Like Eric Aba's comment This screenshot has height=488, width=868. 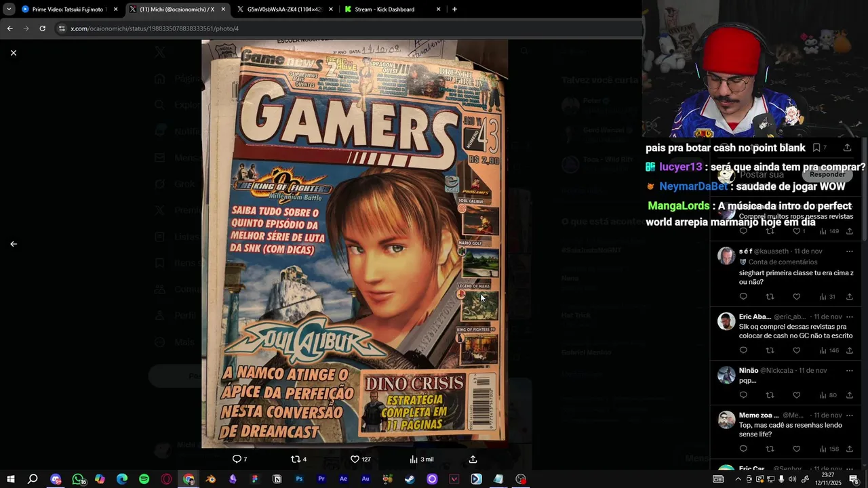point(797,350)
